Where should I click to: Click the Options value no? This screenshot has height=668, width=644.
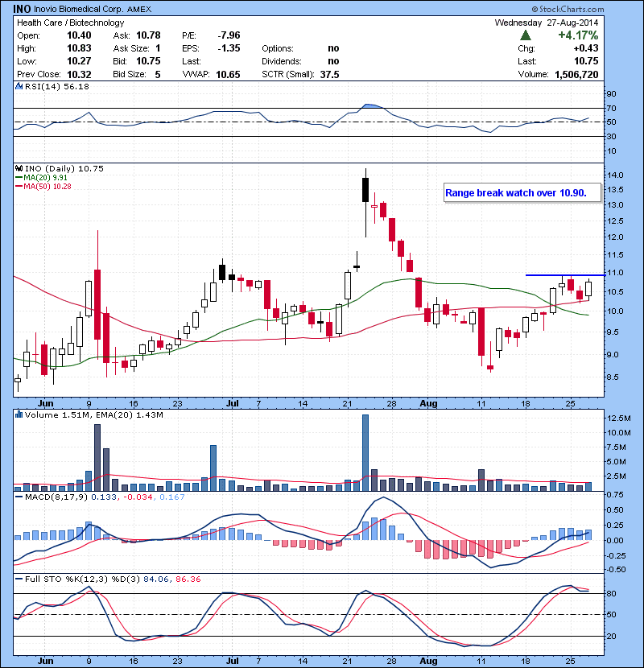click(x=334, y=48)
